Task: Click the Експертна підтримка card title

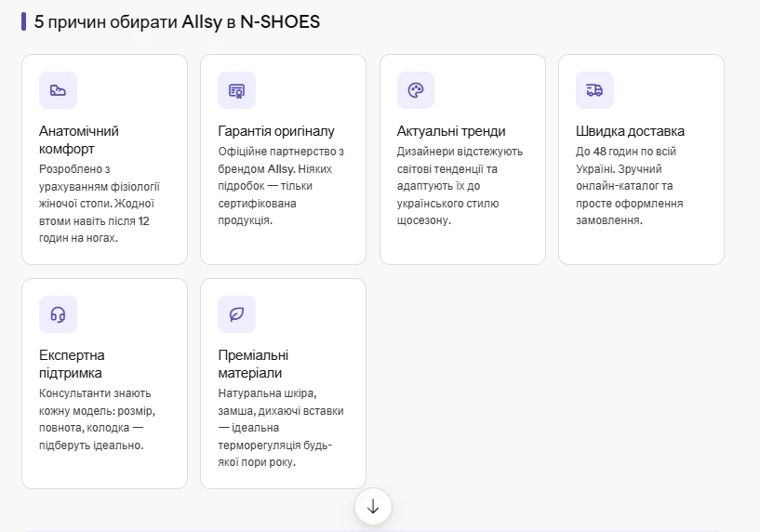Action: click(x=72, y=365)
